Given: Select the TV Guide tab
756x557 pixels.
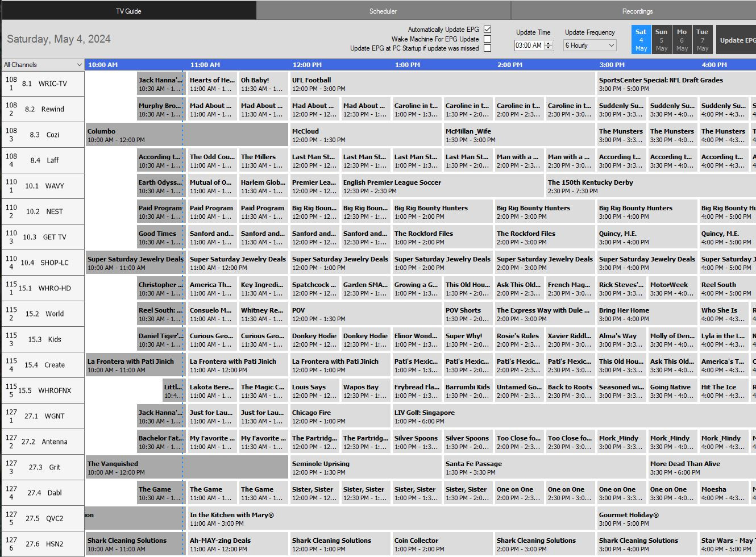Looking at the screenshot, I should [x=128, y=11].
